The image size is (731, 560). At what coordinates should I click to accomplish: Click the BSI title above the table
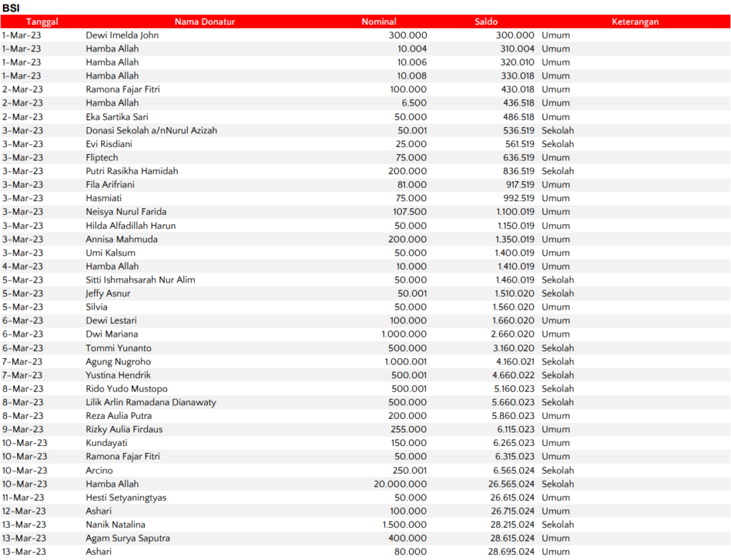pos(11,8)
